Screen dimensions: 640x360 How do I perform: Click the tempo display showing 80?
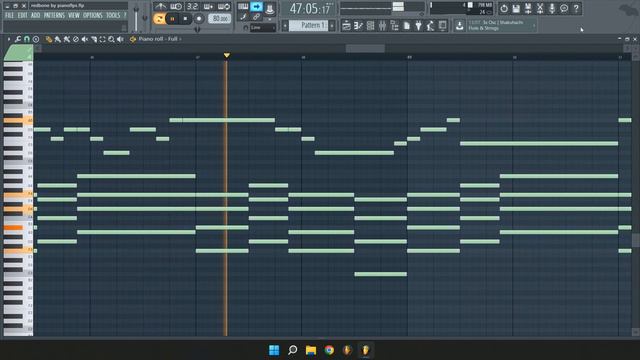220,19
